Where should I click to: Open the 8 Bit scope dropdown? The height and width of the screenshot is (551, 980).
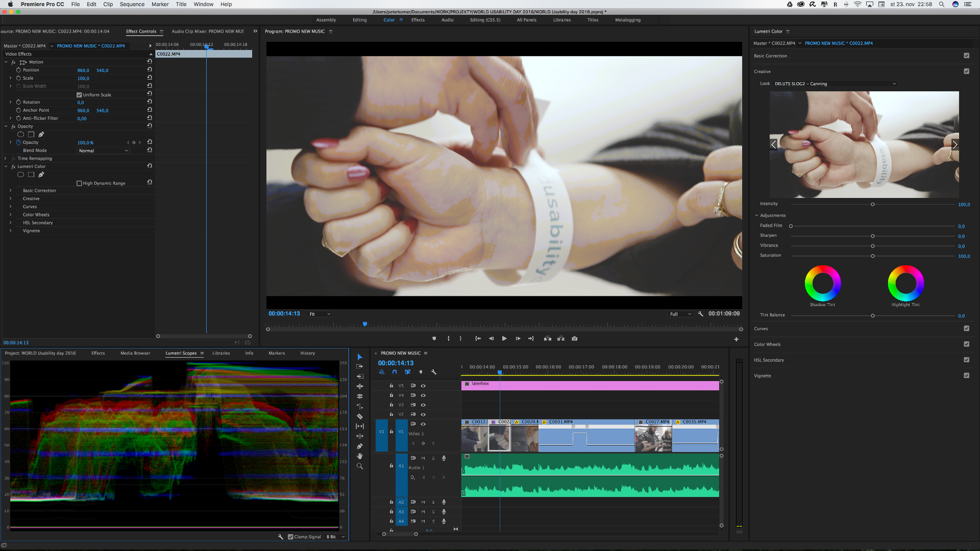[336, 537]
